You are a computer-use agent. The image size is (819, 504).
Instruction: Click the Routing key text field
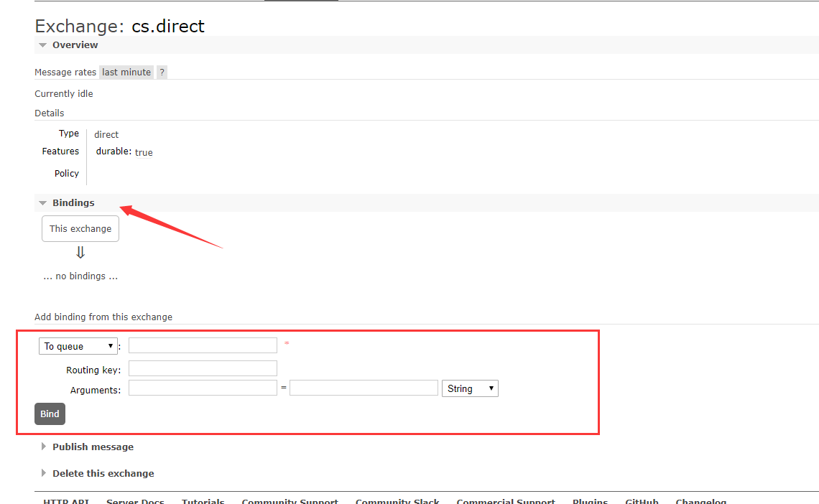point(203,368)
